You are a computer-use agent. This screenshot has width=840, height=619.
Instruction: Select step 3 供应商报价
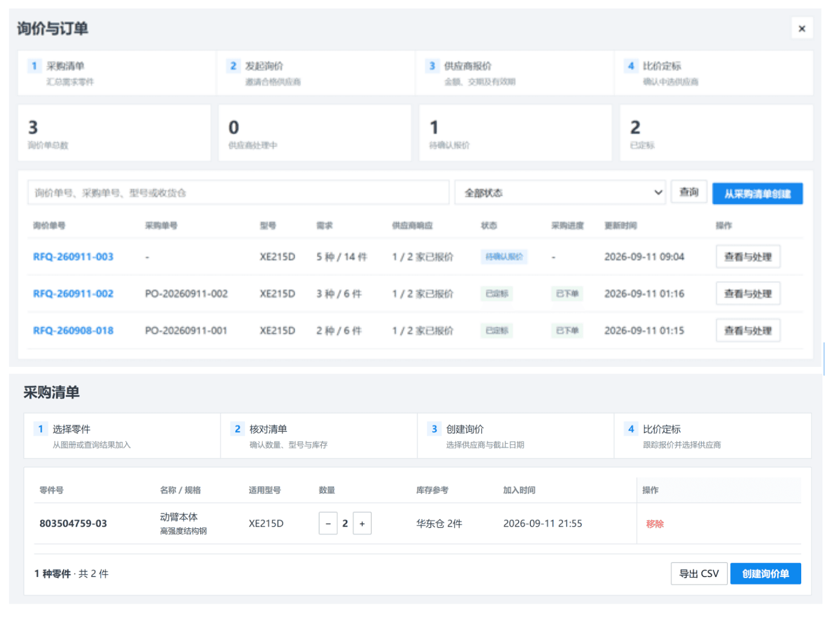click(x=515, y=73)
